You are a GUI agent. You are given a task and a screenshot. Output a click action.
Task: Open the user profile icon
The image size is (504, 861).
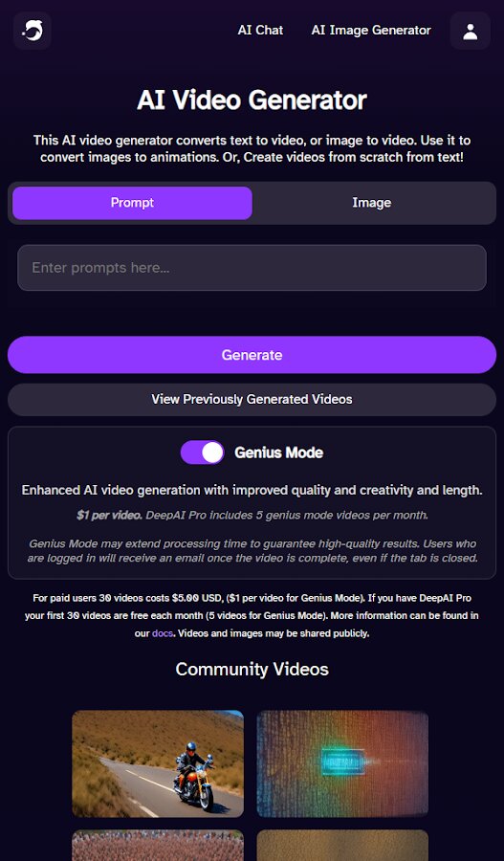[x=470, y=31]
